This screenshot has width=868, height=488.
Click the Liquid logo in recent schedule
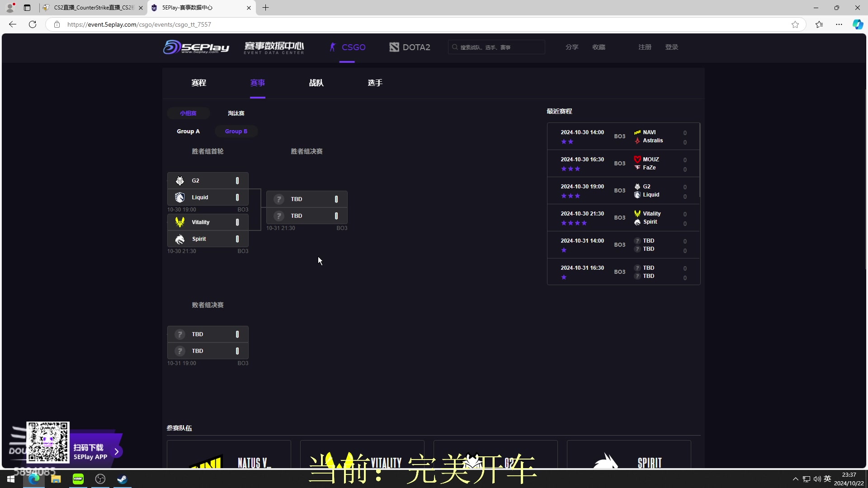tap(637, 195)
